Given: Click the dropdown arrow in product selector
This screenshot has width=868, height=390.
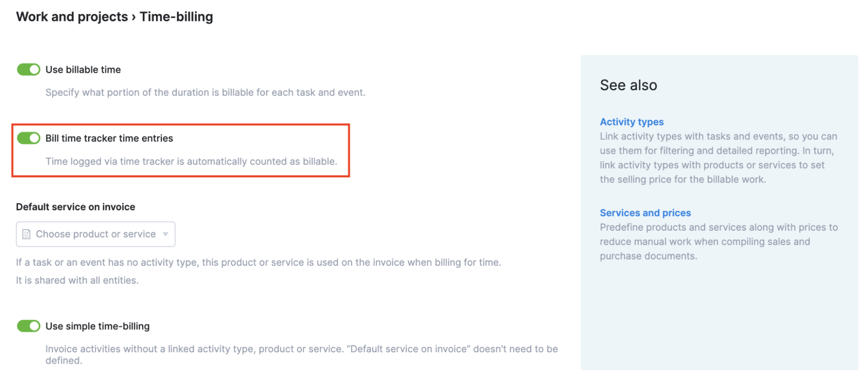Looking at the screenshot, I should [165, 234].
